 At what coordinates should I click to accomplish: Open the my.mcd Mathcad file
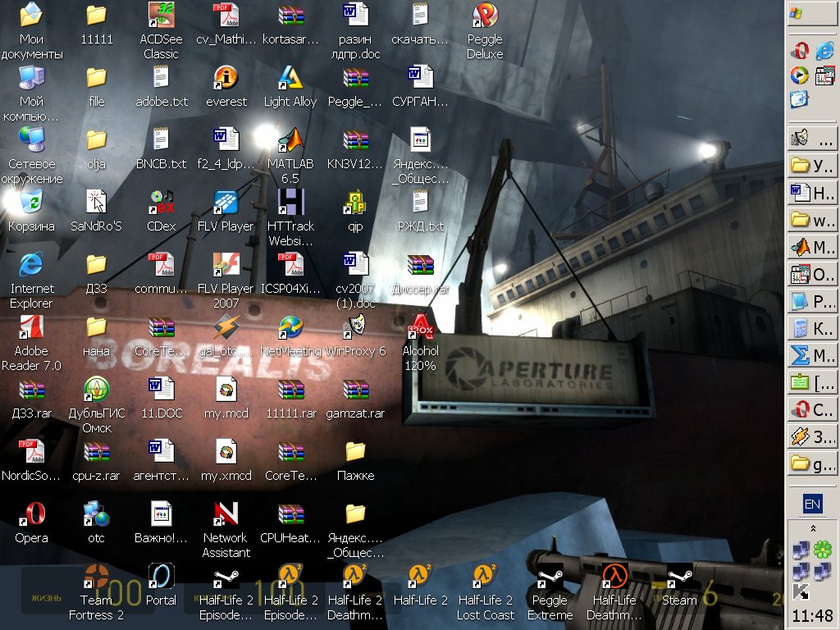coord(226,390)
